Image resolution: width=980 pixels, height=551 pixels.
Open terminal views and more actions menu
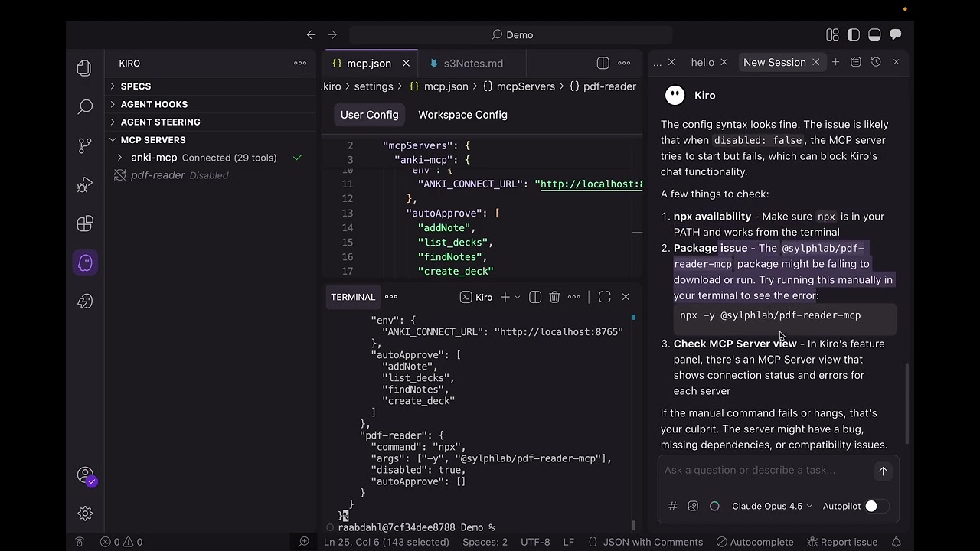point(574,297)
